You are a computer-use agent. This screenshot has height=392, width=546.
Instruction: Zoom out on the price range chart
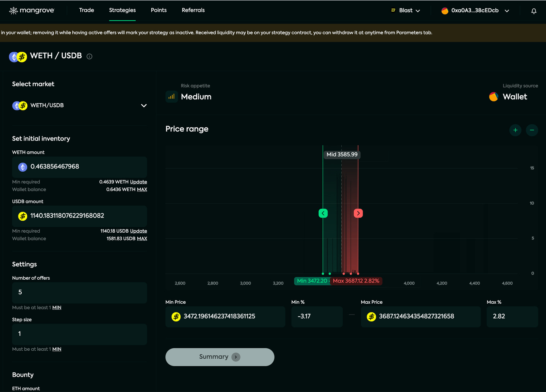(x=532, y=130)
